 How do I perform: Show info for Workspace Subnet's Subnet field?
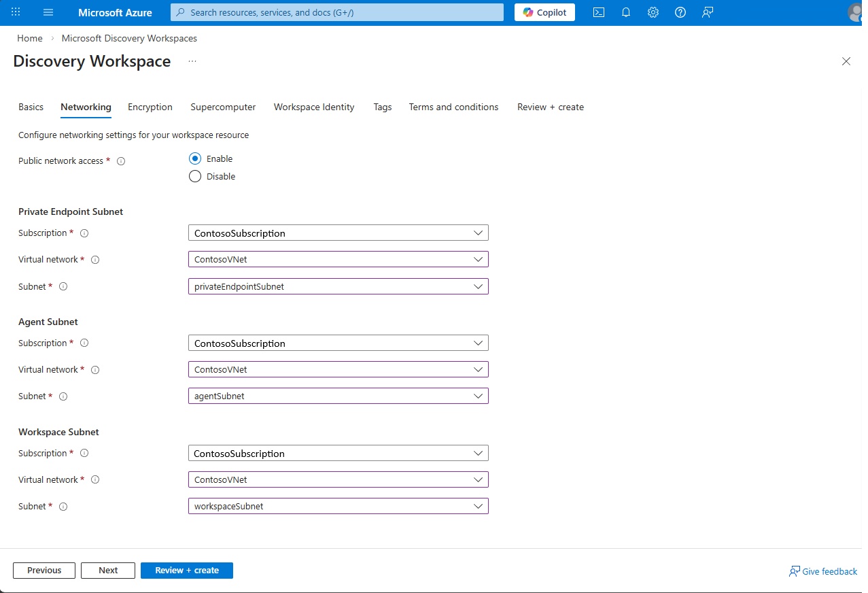click(63, 507)
